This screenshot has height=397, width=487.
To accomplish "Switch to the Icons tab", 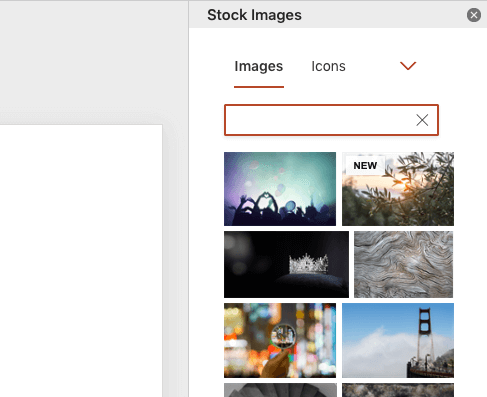I will pyautogui.click(x=328, y=66).
